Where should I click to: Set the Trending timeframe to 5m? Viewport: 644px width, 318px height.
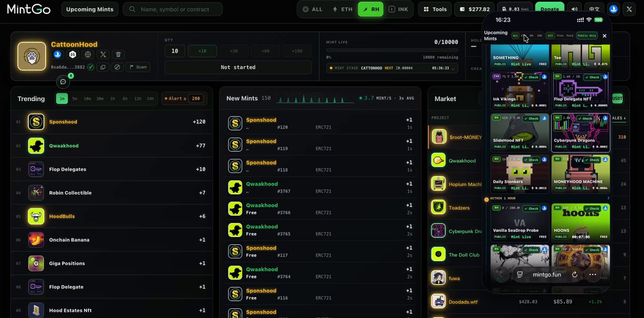75,98
